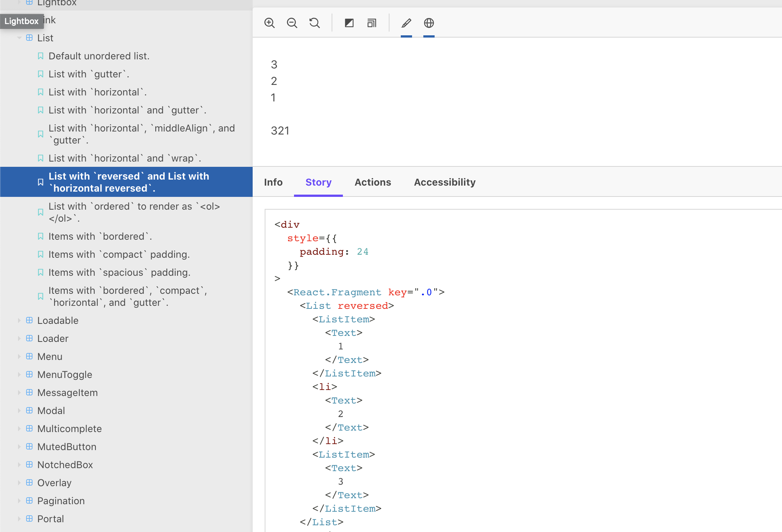Click the zoom in magnifier icon
Screen dimensions: 782x532
tap(269, 23)
